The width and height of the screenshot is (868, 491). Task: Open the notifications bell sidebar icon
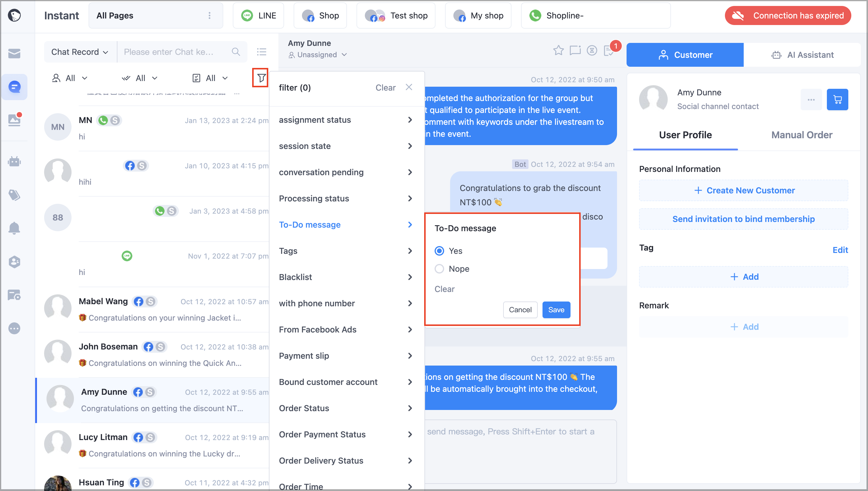click(14, 228)
